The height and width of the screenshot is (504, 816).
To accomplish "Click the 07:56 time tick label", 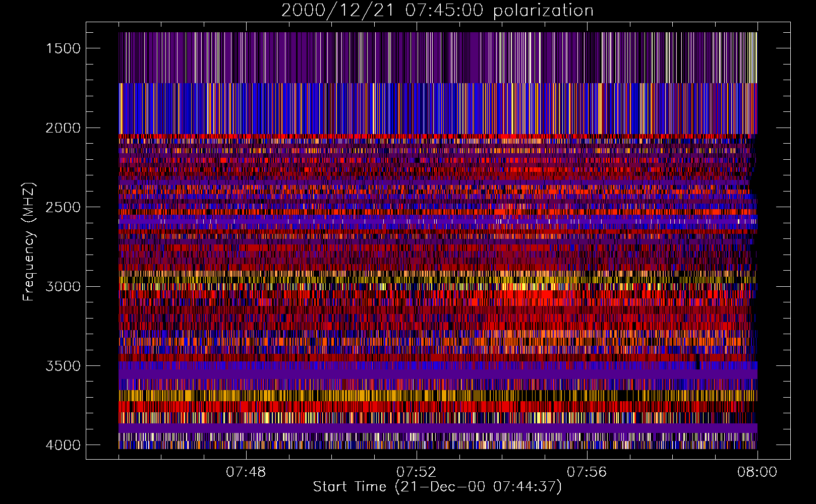I will (587, 472).
